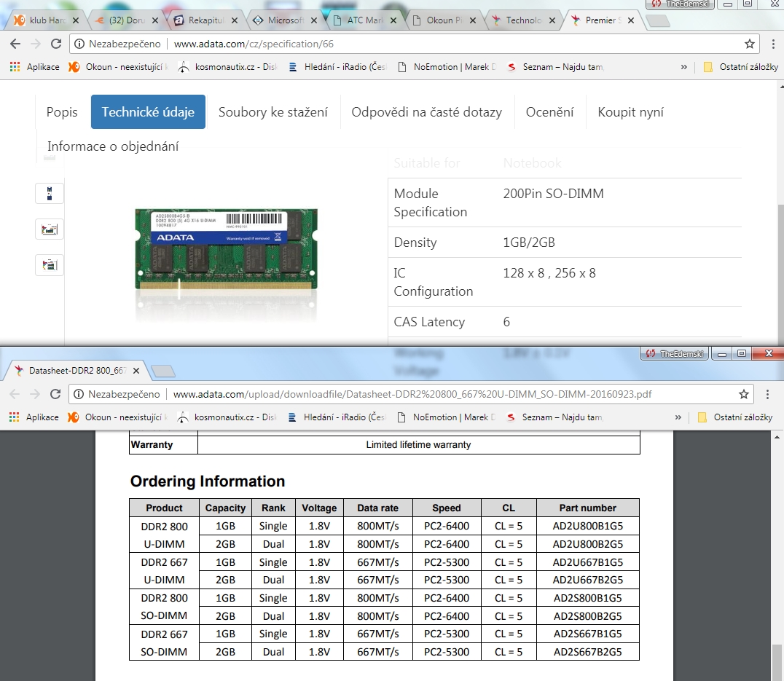Screen dimensions: 784x681
Task: Expand hidden bookmarks chevron in top window
Action: click(684, 67)
